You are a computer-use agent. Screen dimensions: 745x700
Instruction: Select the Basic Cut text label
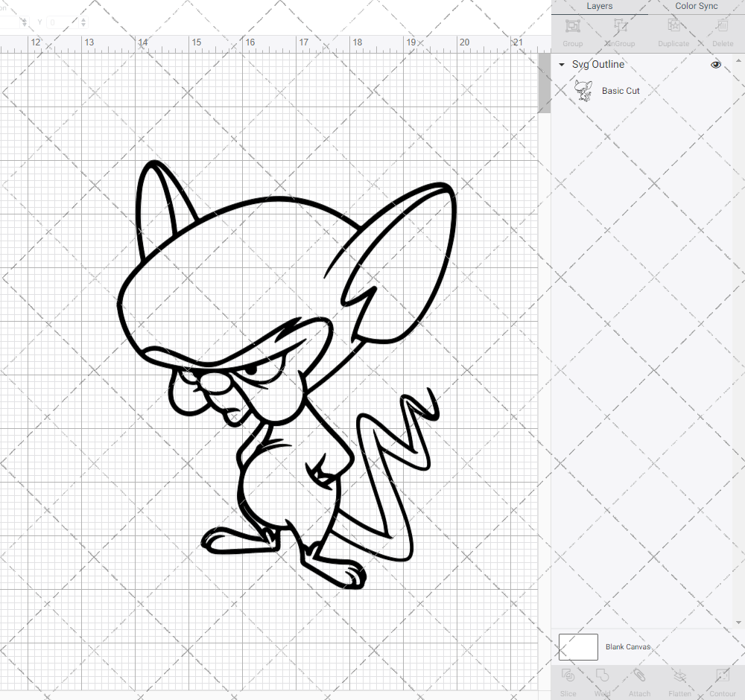621,91
